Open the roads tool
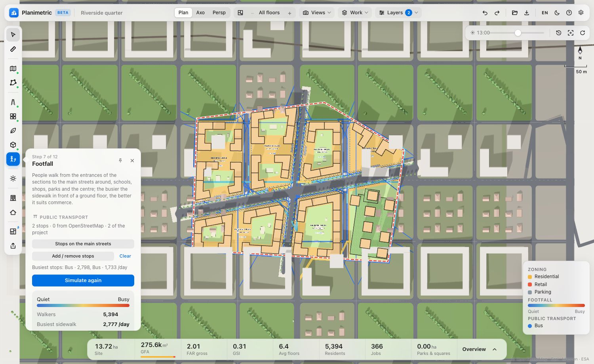Screen dimensions: 594x364 13,102
